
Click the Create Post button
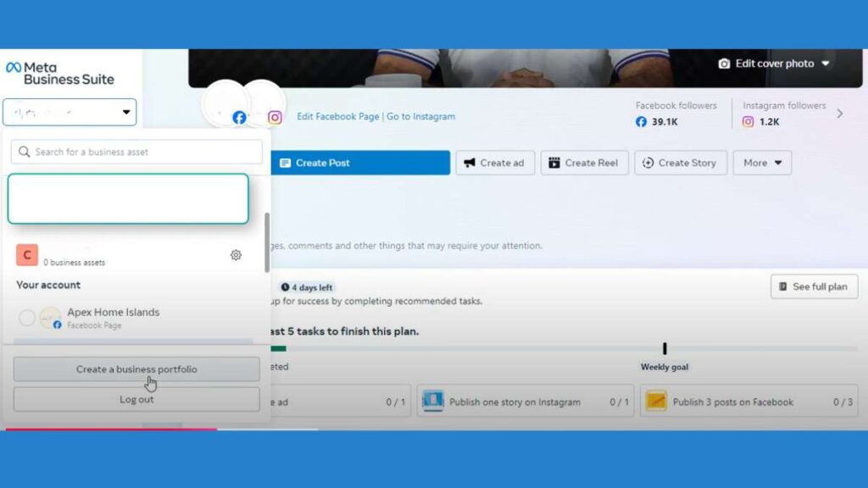360,163
